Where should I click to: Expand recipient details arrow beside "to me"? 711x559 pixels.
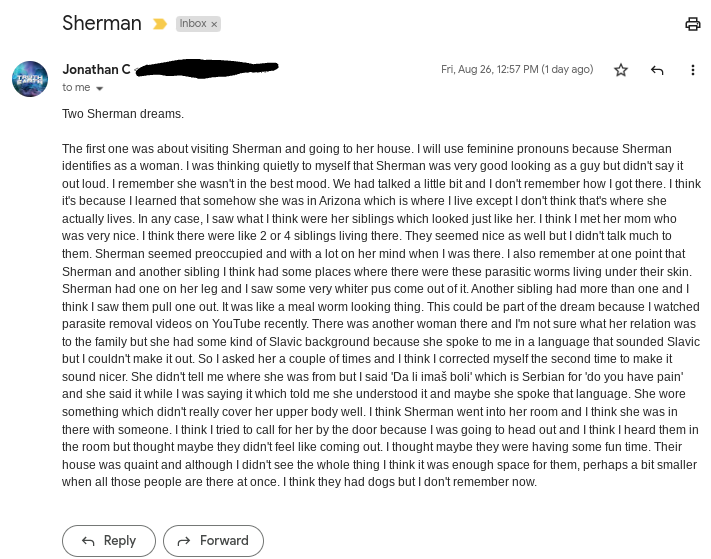point(100,88)
